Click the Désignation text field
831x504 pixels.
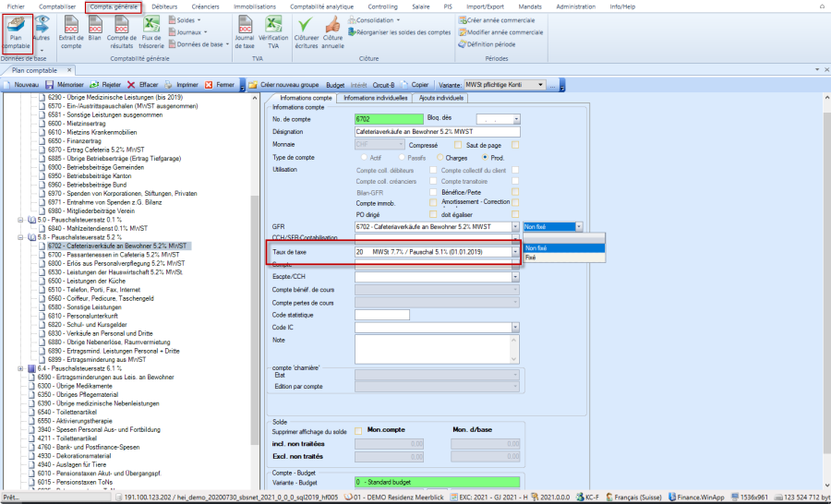tap(438, 131)
